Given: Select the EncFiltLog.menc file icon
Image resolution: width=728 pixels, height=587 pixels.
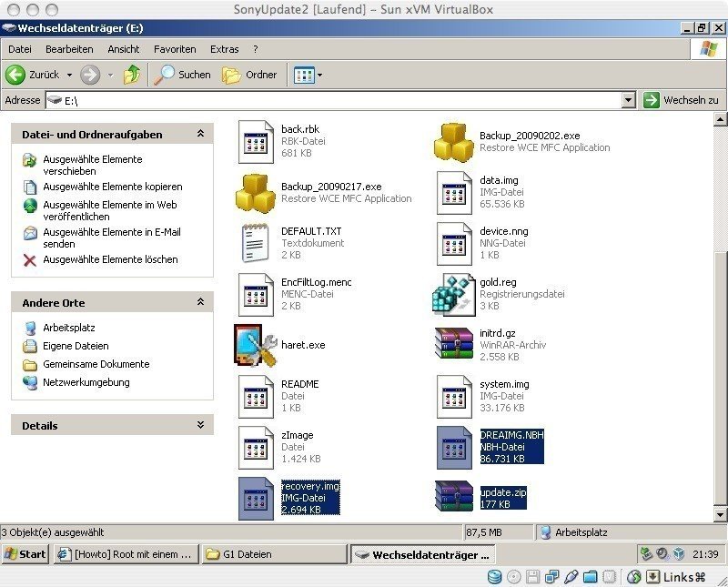Looking at the screenshot, I should 256,295.
